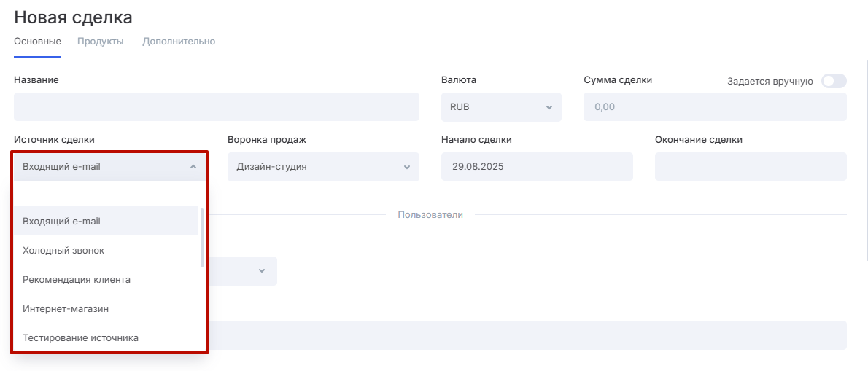
Task: Select the Основные tab
Action: [x=37, y=42]
